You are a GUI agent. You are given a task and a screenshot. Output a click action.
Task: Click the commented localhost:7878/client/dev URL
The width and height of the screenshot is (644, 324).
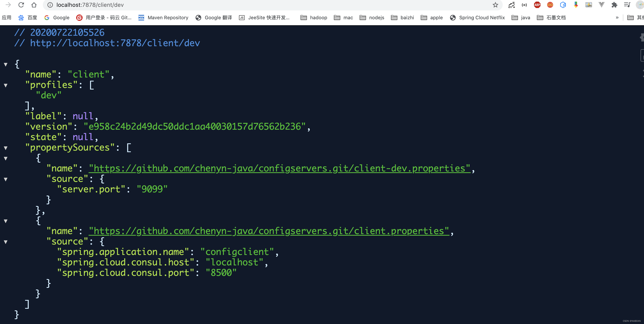tap(115, 43)
